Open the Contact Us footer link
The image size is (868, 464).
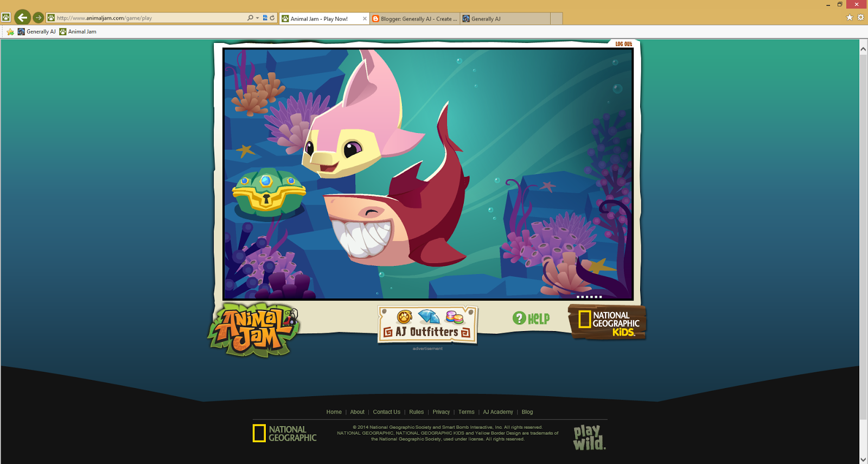click(387, 412)
